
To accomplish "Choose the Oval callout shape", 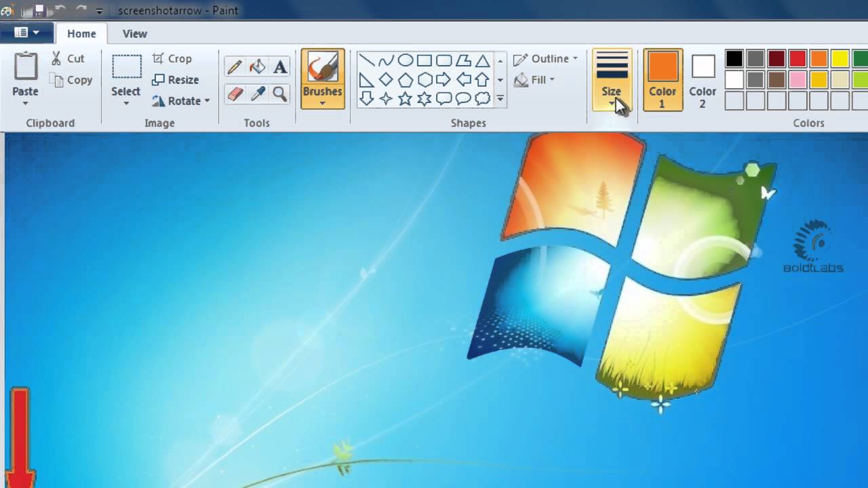I will click(x=463, y=98).
